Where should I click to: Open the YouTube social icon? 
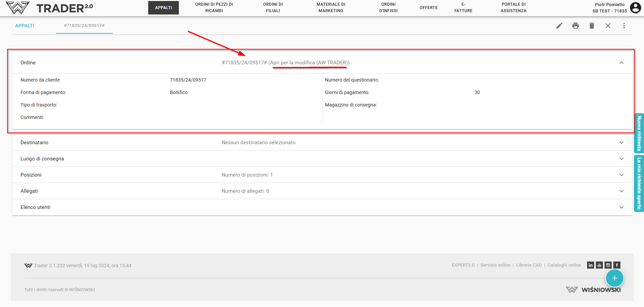point(599,265)
